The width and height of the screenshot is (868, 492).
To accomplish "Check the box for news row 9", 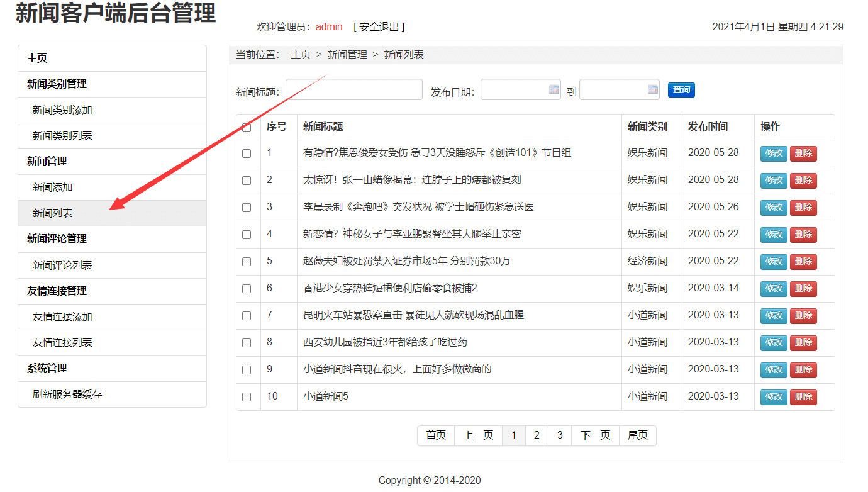I will point(247,370).
